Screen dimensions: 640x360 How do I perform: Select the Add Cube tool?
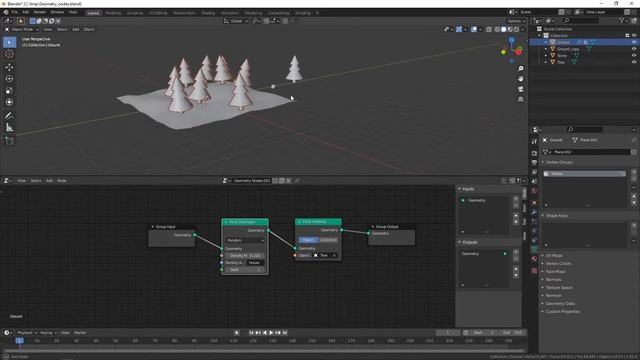click(9, 141)
